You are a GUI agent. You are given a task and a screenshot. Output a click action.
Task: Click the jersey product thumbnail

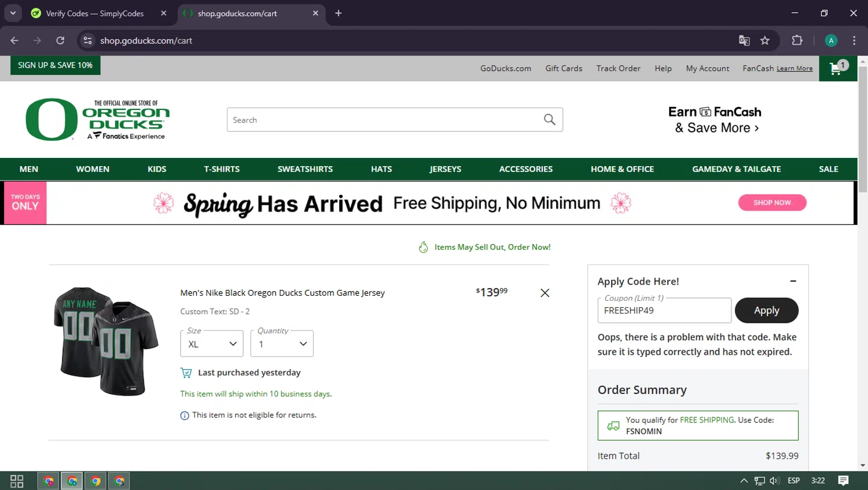pyautogui.click(x=106, y=341)
